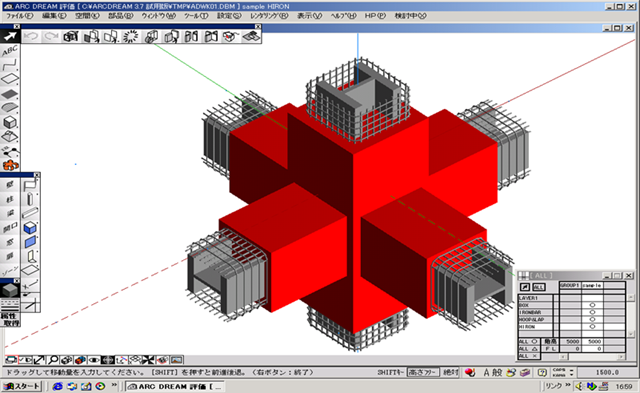Select the blue cube tool in palette
The height and width of the screenshot is (393, 640).
click(30, 227)
